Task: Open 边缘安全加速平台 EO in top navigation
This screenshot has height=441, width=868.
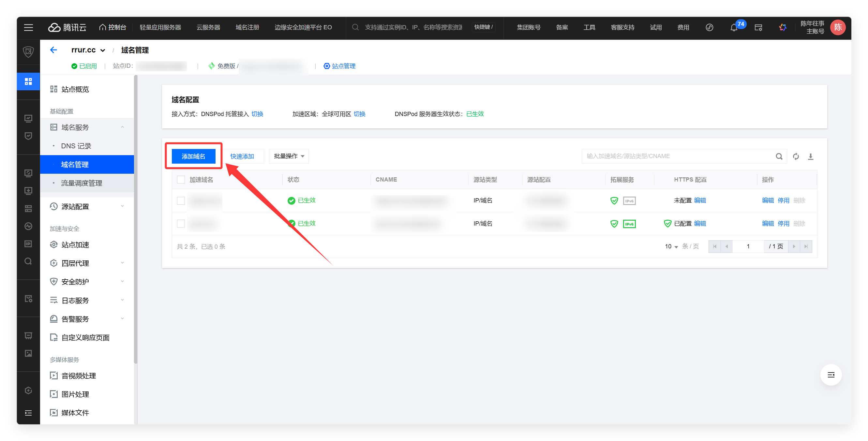Action: click(x=303, y=27)
